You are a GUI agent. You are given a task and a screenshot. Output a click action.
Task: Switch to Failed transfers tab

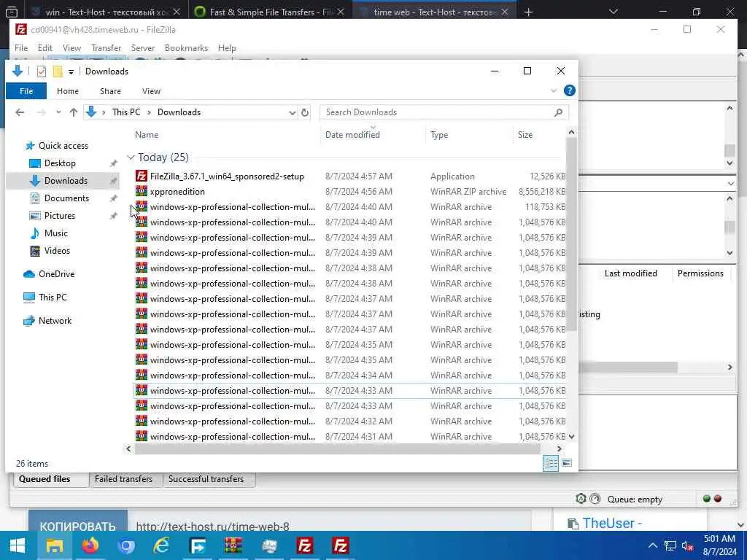pos(123,480)
